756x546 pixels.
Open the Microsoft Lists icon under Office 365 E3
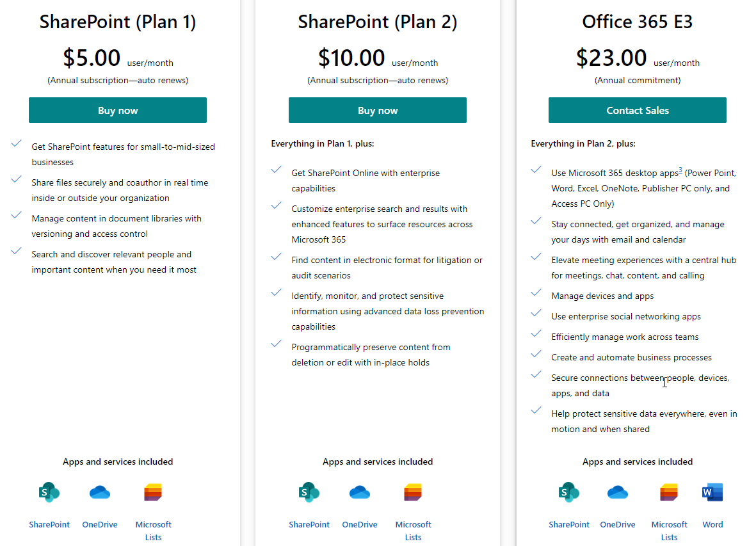[x=669, y=492]
